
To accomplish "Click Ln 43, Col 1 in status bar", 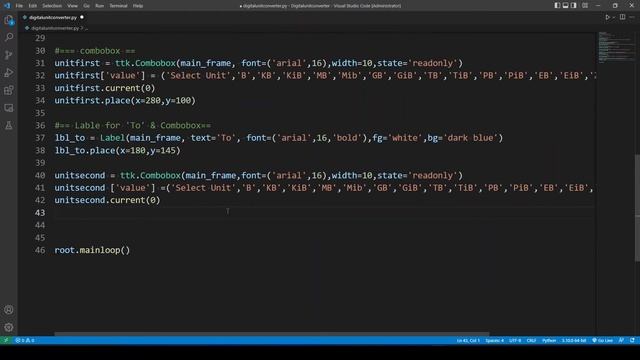I will click(x=468, y=340).
